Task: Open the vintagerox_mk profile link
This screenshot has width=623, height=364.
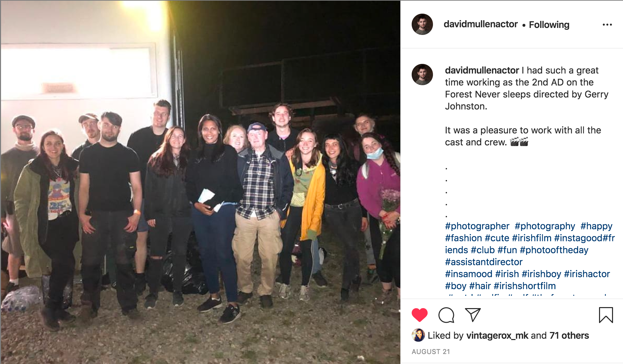Action: click(497, 335)
